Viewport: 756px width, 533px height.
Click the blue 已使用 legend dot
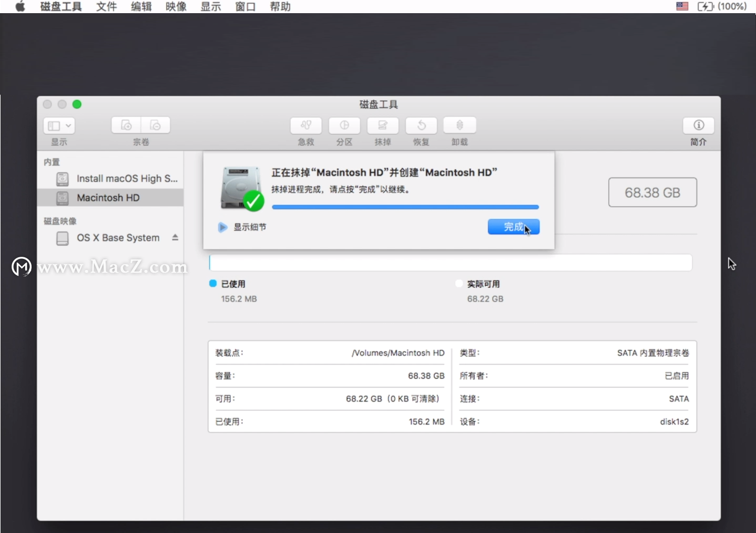(213, 283)
